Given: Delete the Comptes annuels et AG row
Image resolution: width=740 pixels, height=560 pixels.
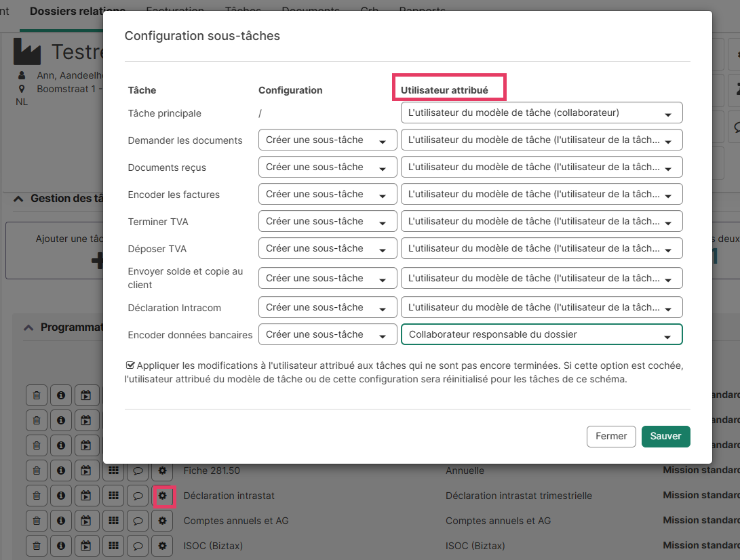Looking at the screenshot, I should pos(37,521).
